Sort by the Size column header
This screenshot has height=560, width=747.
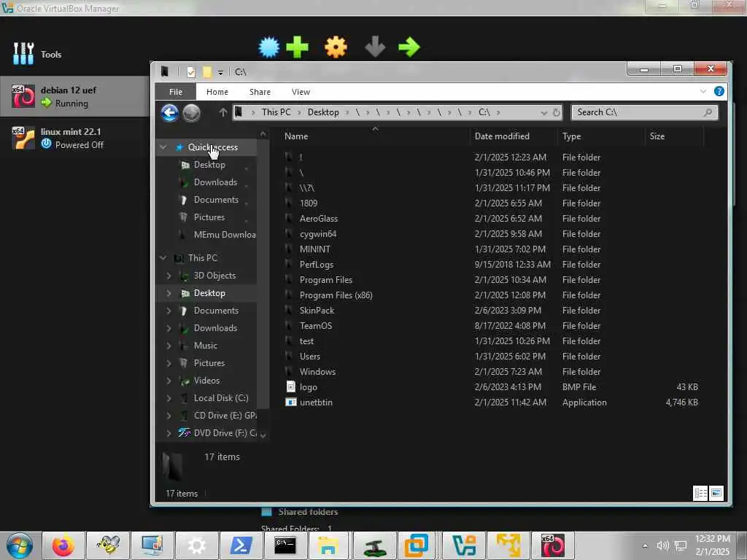(x=657, y=136)
